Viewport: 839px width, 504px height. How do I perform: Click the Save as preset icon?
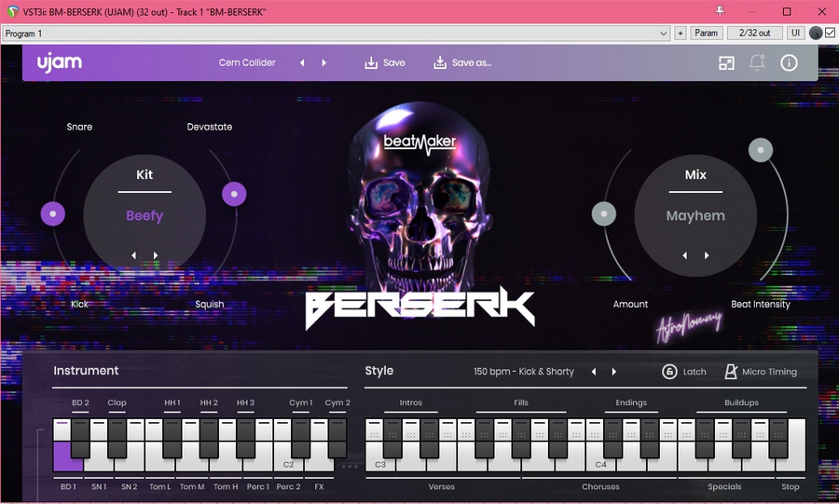(x=440, y=62)
